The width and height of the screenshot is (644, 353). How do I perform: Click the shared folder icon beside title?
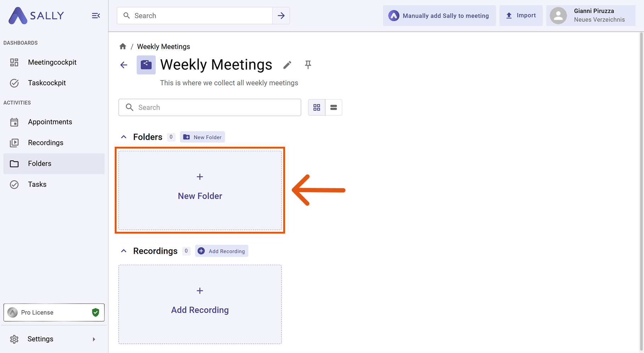click(x=146, y=65)
